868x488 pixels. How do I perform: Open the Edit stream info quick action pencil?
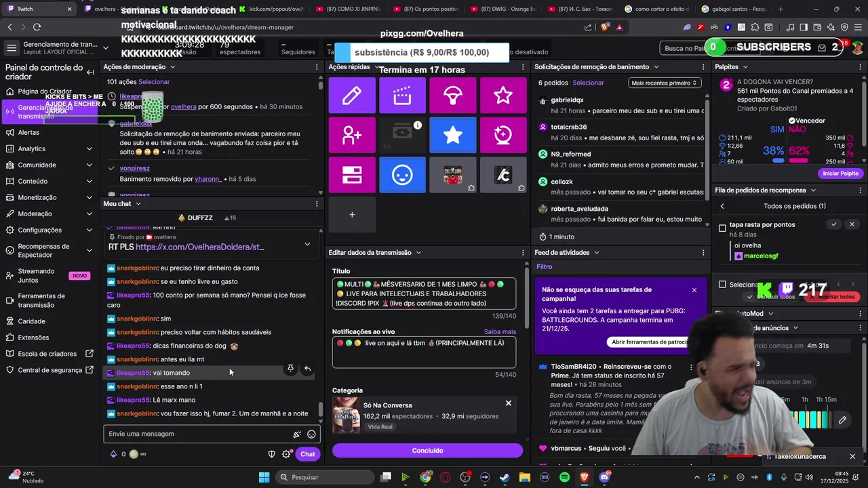pos(352,96)
